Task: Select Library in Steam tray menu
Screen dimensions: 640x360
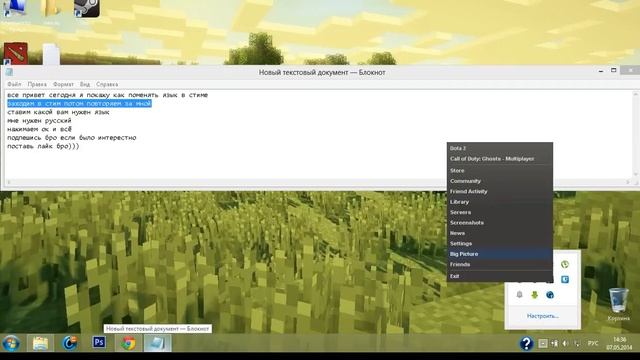Action: pyautogui.click(x=500, y=202)
